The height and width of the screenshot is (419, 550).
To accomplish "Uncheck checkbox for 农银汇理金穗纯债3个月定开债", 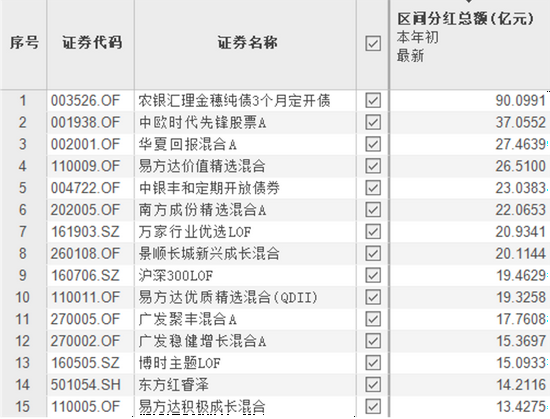I will 373,101.
